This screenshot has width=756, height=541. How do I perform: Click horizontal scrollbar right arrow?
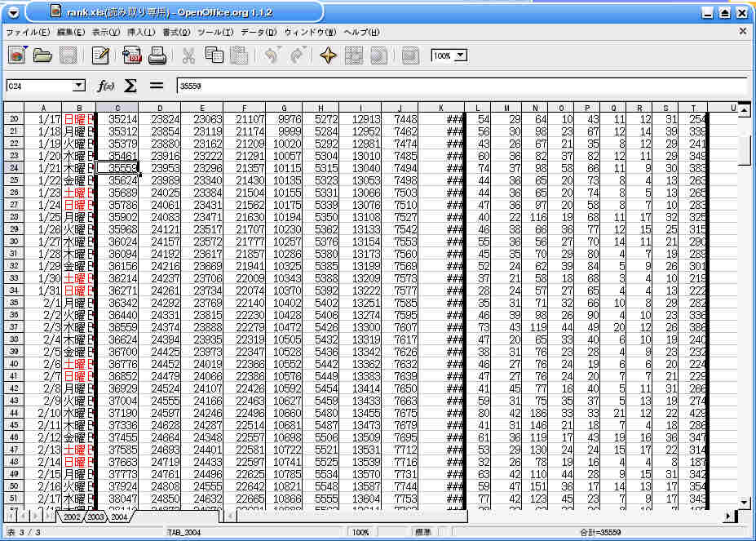[x=728, y=517]
